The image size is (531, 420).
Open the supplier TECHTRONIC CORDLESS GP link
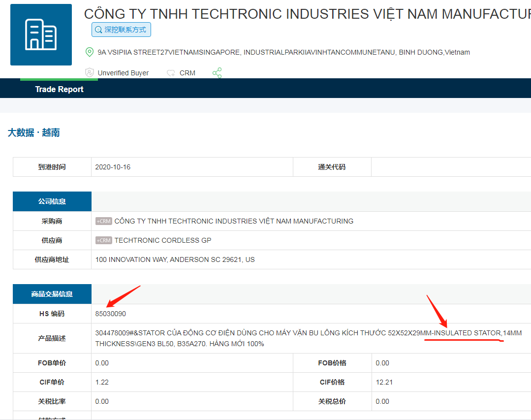click(163, 240)
